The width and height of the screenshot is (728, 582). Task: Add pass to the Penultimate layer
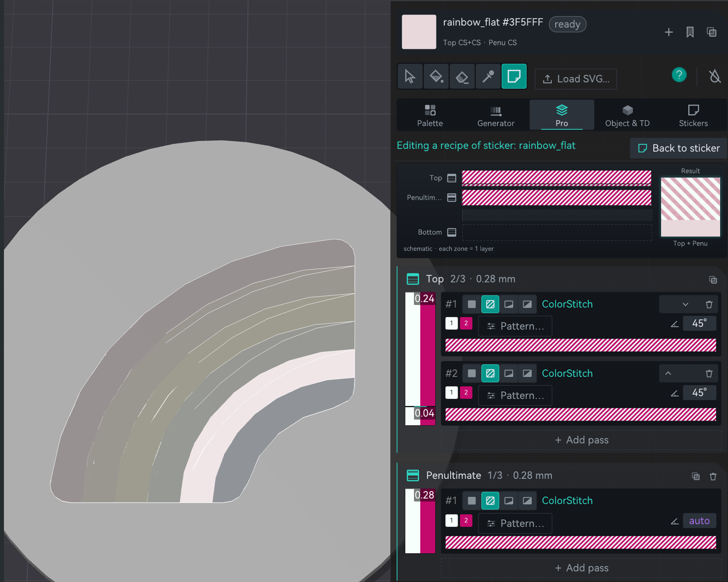coord(581,568)
